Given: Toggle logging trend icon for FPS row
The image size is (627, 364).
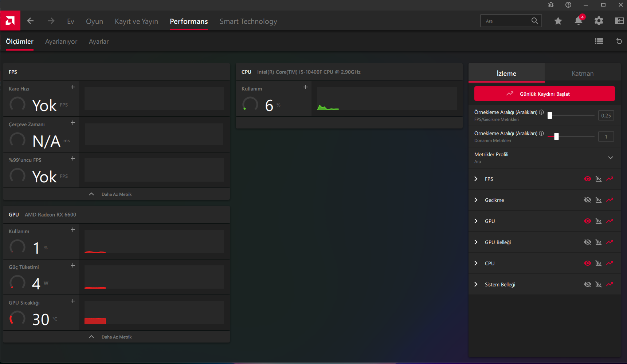Looking at the screenshot, I should click(610, 179).
